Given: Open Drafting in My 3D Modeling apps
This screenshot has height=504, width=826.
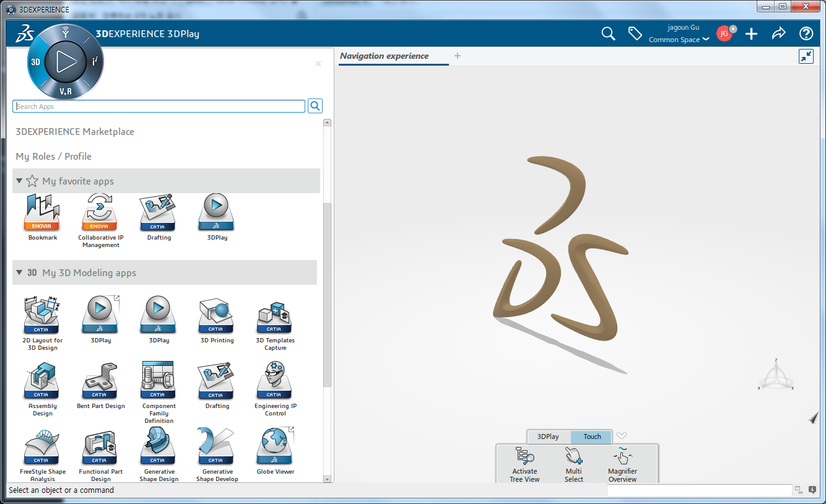Looking at the screenshot, I should tap(217, 385).
